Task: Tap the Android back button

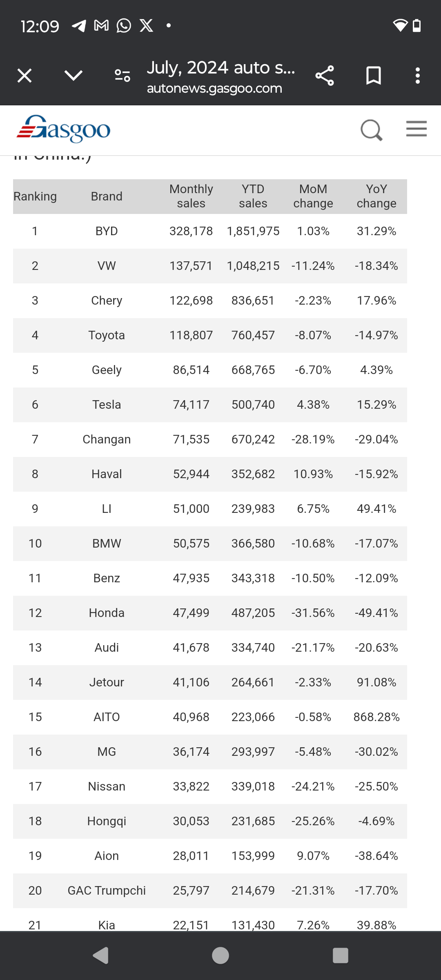Action: click(x=101, y=955)
